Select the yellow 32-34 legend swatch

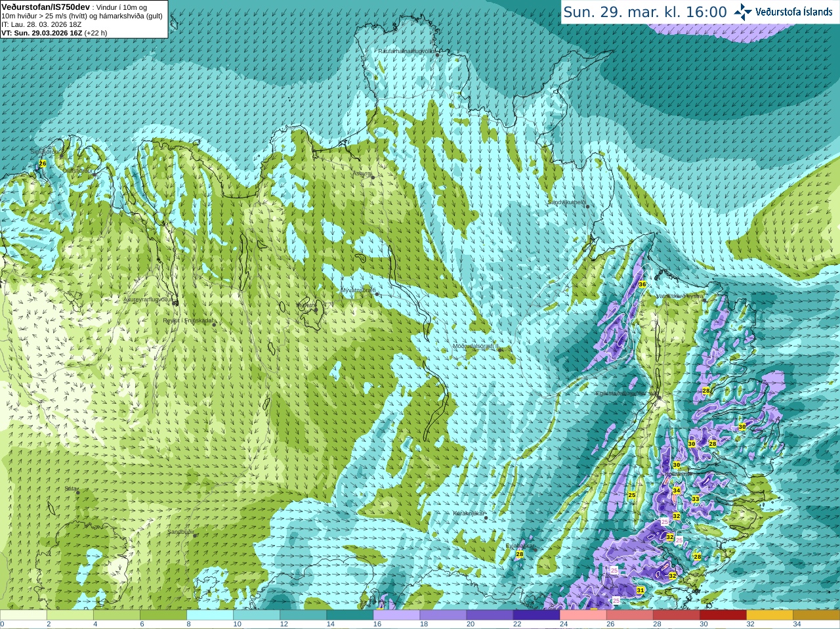770,615
